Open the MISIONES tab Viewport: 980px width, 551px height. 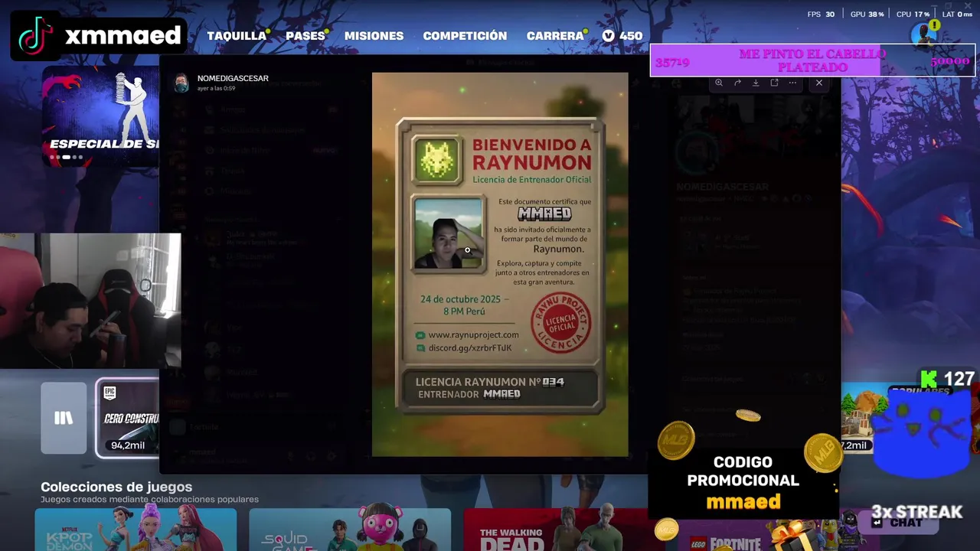point(374,36)
